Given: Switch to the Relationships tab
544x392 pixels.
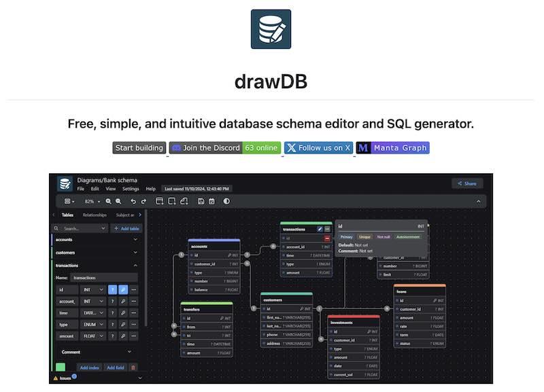Looking at the screenshot, I should click(x=94, y=213).
